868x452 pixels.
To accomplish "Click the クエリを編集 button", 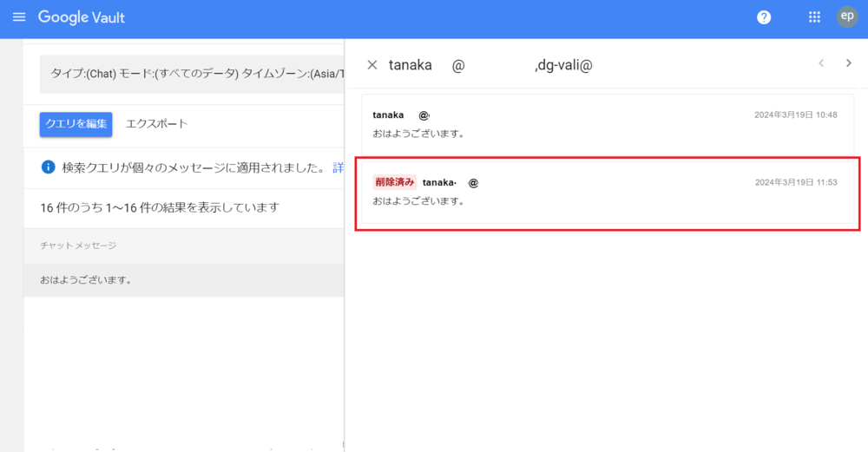I will (76, 124).
